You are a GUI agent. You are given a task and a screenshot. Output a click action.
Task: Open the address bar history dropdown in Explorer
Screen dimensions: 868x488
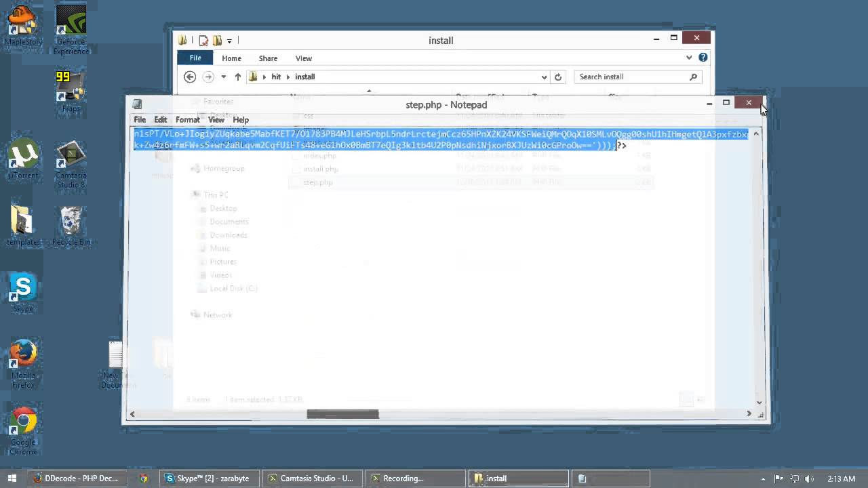544,77
